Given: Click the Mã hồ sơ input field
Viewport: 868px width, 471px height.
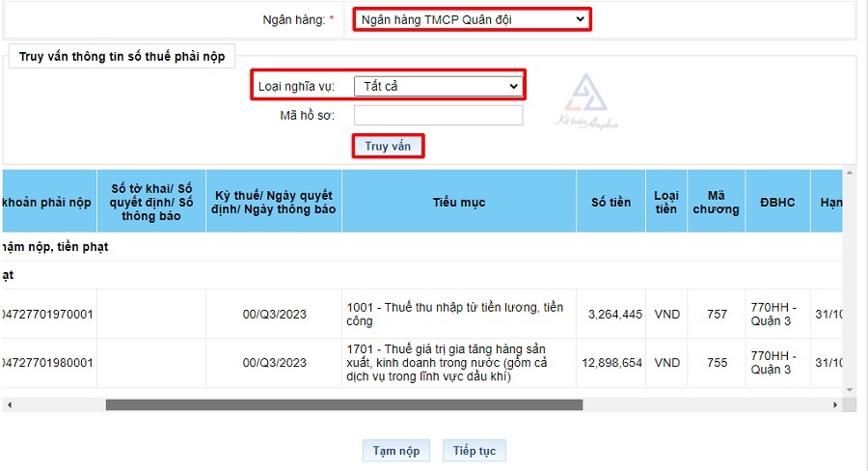Looking at the screenshot, I should [438, 116].
